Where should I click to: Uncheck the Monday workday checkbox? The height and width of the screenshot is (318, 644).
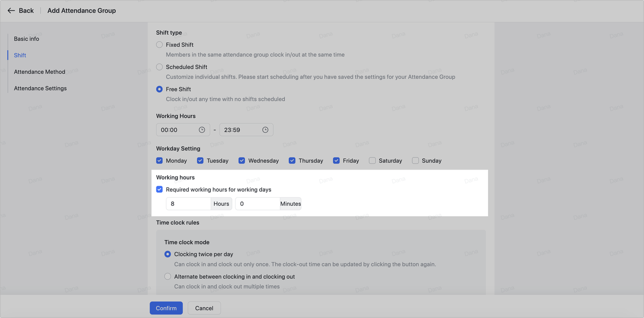[159, 161]
